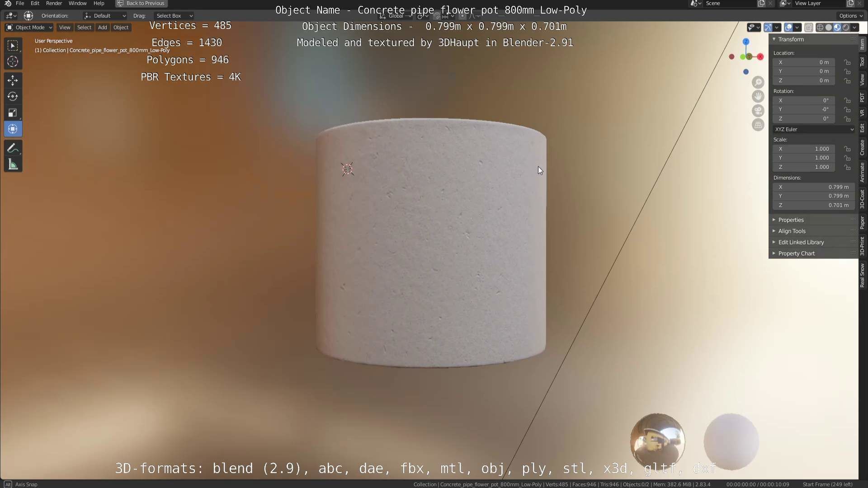Screen dimensions: 868x488
Task: Open the Object Mode dropdown
Action: click(x=29, y=28)
